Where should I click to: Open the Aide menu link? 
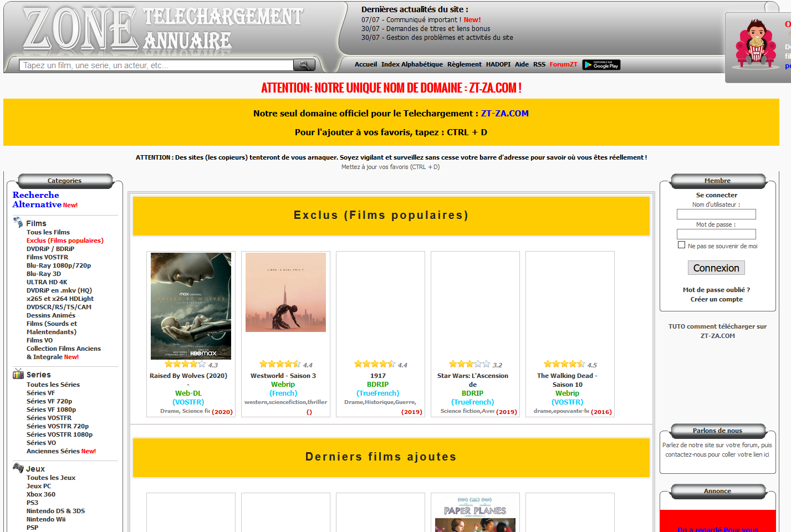(522, 64)
